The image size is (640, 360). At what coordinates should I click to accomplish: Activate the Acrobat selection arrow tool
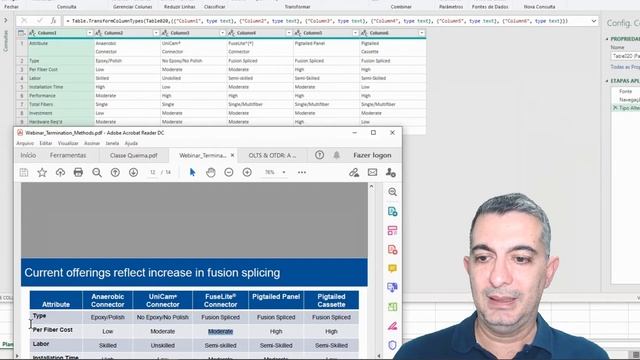tap(192, 173)
